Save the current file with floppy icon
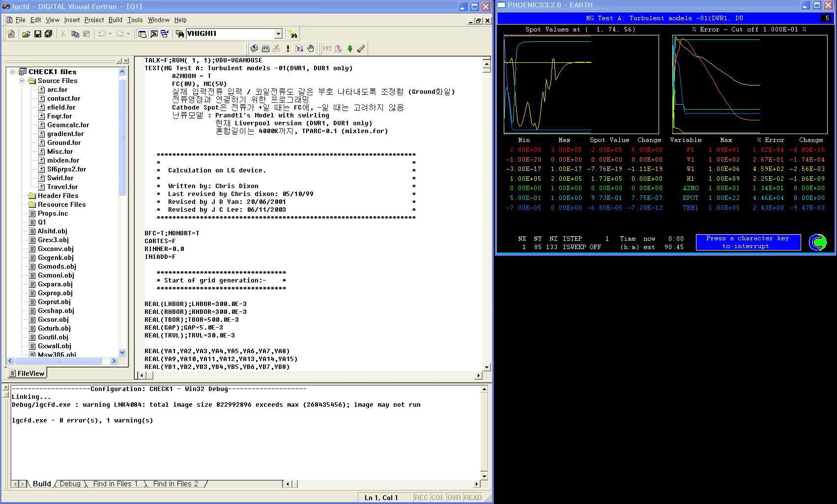This screenshot has width=837, height=504. tap(37, 34)
